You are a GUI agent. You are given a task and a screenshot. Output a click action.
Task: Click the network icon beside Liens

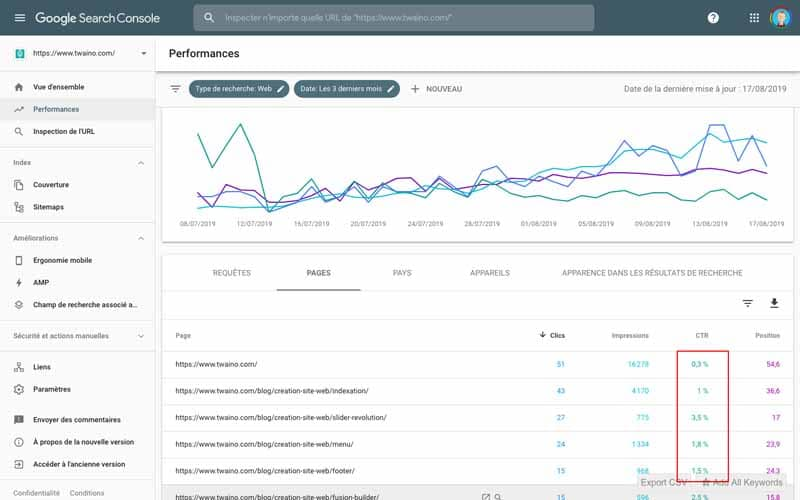point(19,367)
